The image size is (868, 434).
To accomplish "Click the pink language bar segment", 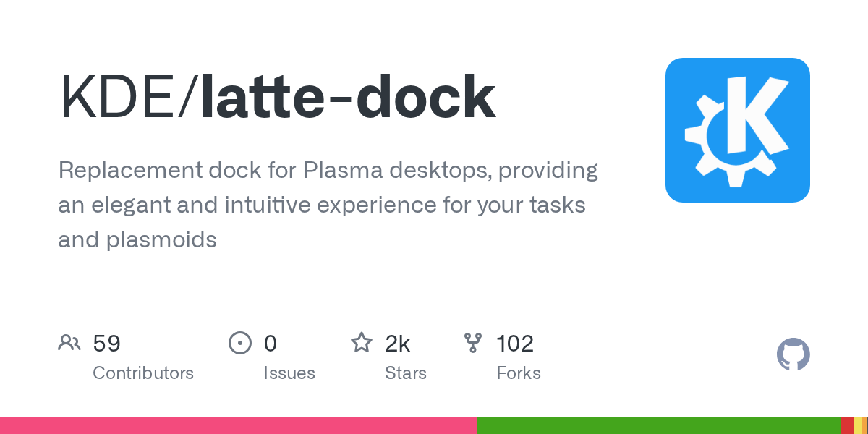I will tap(238, 425).
